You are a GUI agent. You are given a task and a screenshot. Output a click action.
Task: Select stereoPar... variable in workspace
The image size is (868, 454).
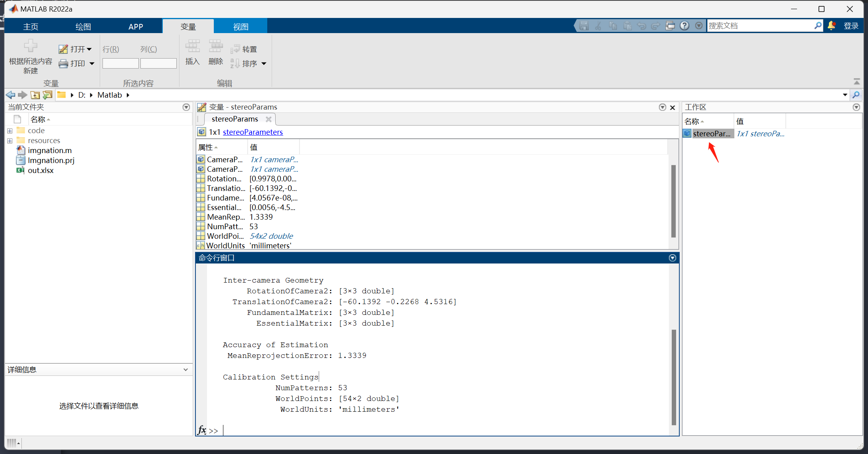pos(712,134)
